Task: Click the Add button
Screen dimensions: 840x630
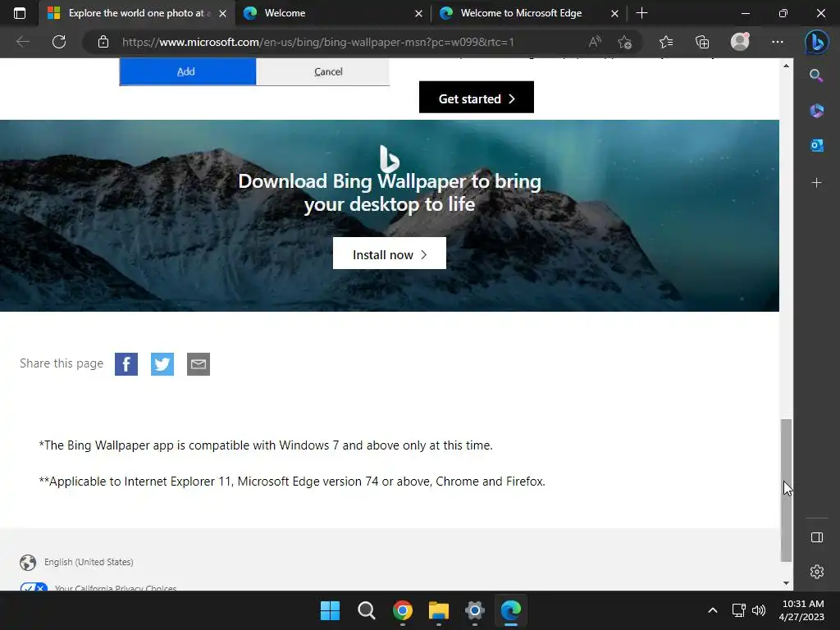Action: tap(188, 72)
